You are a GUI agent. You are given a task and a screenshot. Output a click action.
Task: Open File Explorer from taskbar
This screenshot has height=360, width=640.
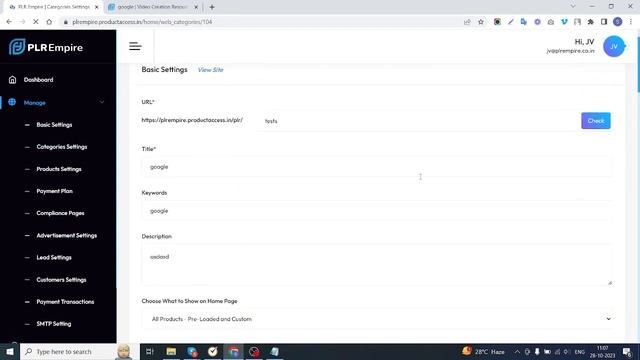(x=171, y=351)
